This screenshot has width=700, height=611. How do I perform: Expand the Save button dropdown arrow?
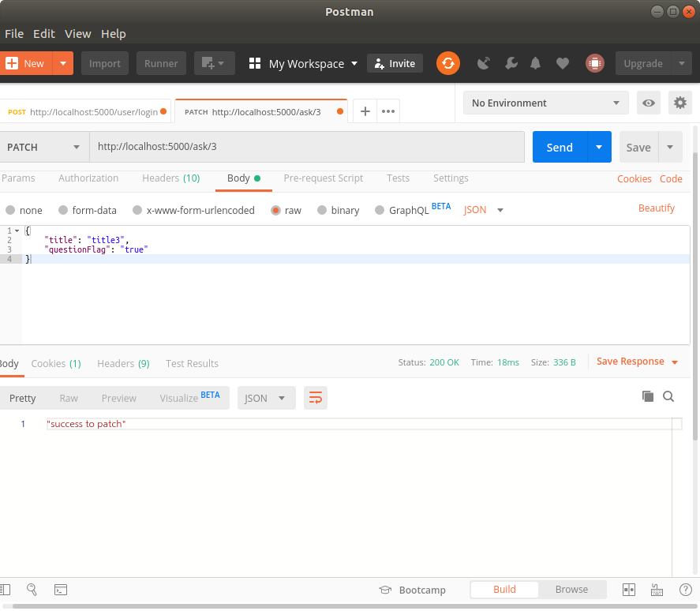670,147
